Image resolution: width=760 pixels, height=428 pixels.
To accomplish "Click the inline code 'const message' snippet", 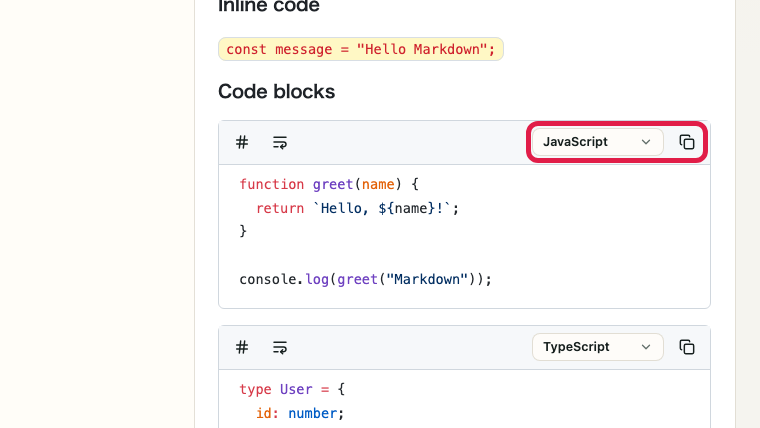I will tap(361, 49).
